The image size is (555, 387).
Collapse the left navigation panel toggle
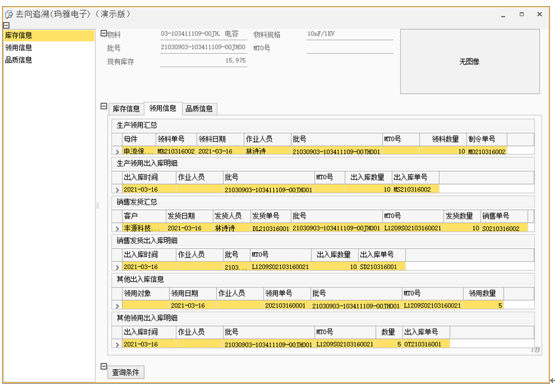pos(6,25)
